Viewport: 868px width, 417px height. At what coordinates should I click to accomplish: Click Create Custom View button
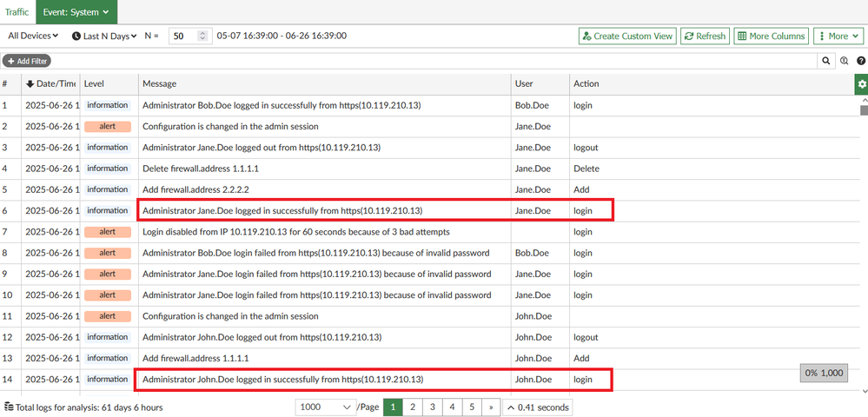627,36
